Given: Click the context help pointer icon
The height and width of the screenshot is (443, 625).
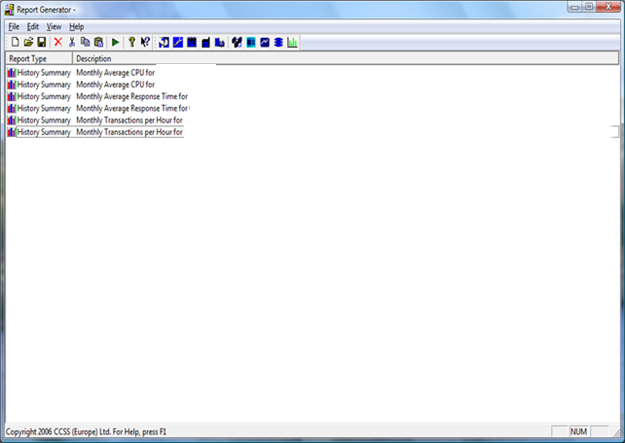Looking at the screenshot, I should [x=145, y=42].
